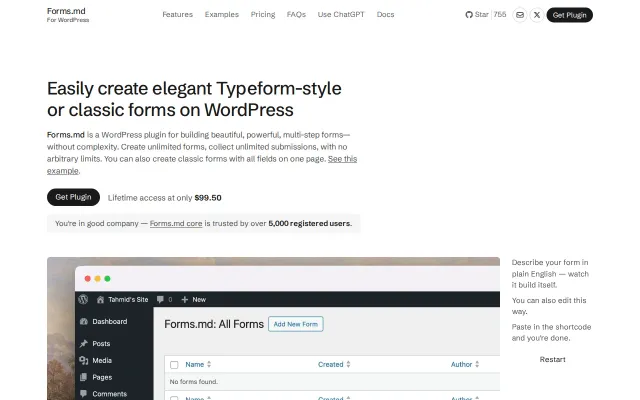Click the GitHub Star icon
Image resolution: width=640 pixels, height=400 pixels.
pyautogui.click(x=469, y=15)
